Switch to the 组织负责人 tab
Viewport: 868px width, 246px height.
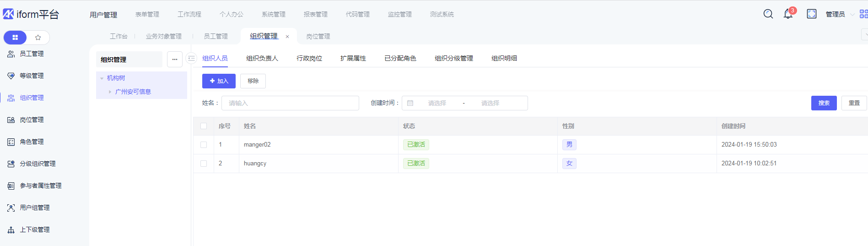pos(262,58)
